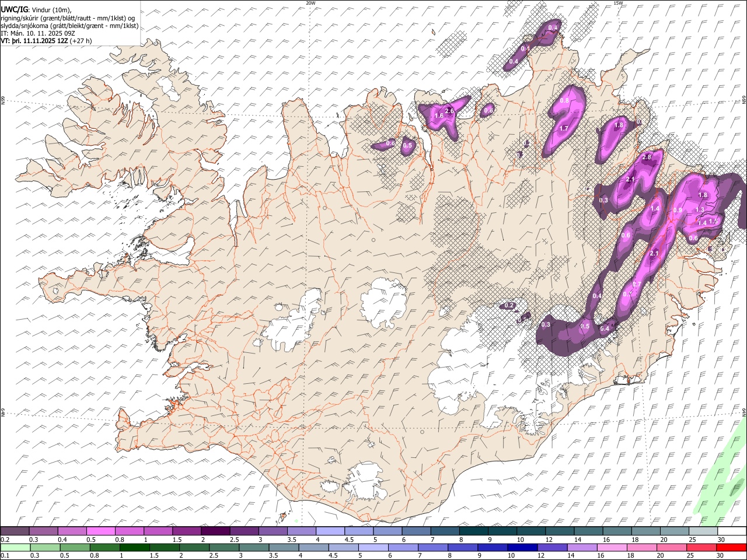
Task: Click the "0.9" snowfall value on the map
Action: 678,211
